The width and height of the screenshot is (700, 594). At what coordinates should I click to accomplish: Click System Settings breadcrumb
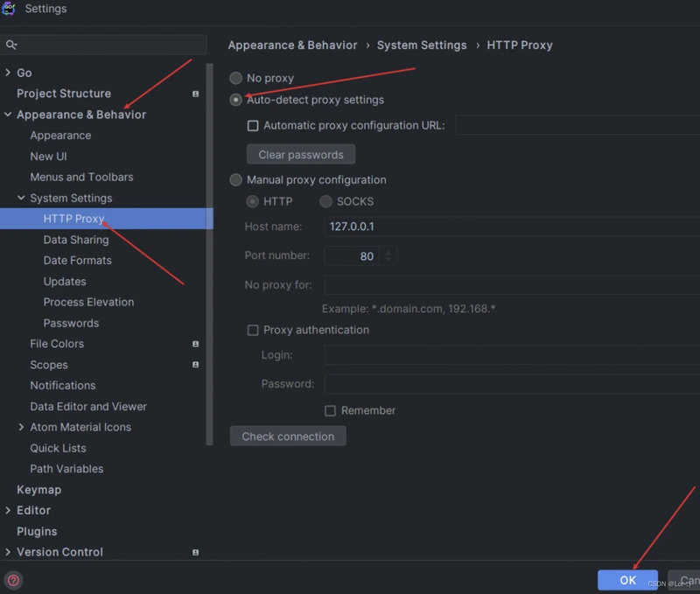[x=422, y=45]
